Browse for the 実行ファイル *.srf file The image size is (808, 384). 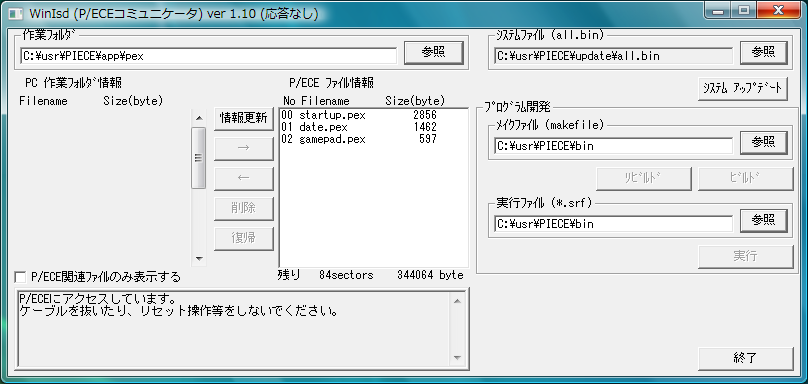pos(764,221)
